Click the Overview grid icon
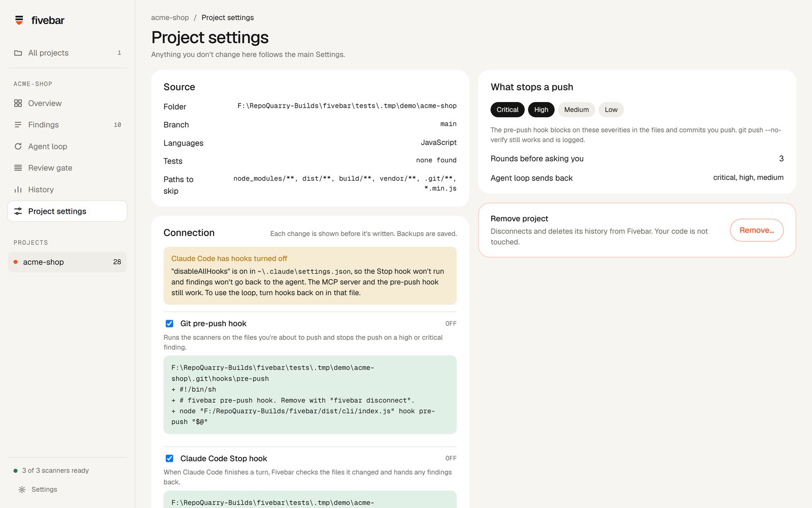 pos(18,104)
